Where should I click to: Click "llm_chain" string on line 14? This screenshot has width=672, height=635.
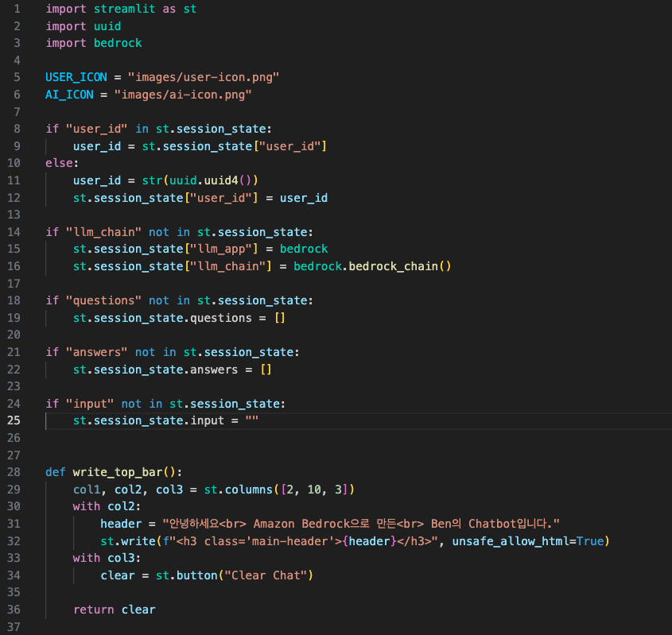pyautogui.click(x=103, y=232)
